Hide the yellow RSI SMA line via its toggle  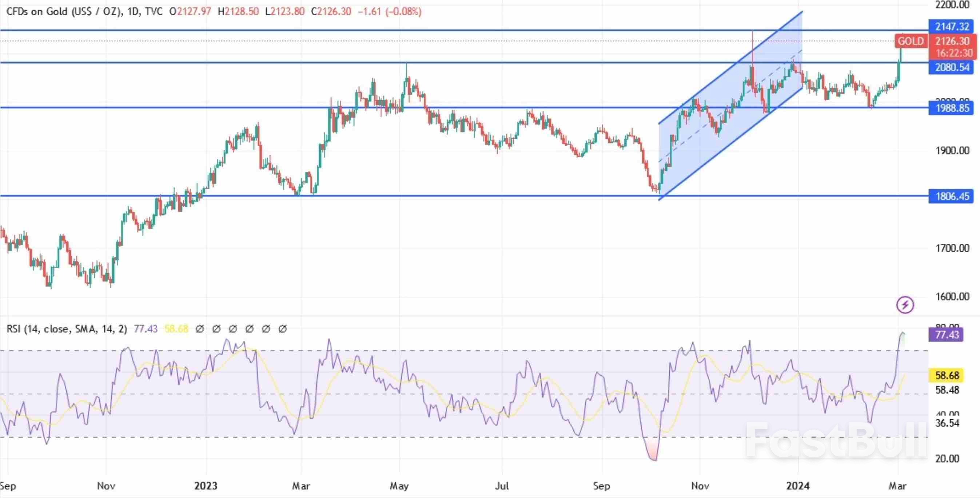pos(176,329)
